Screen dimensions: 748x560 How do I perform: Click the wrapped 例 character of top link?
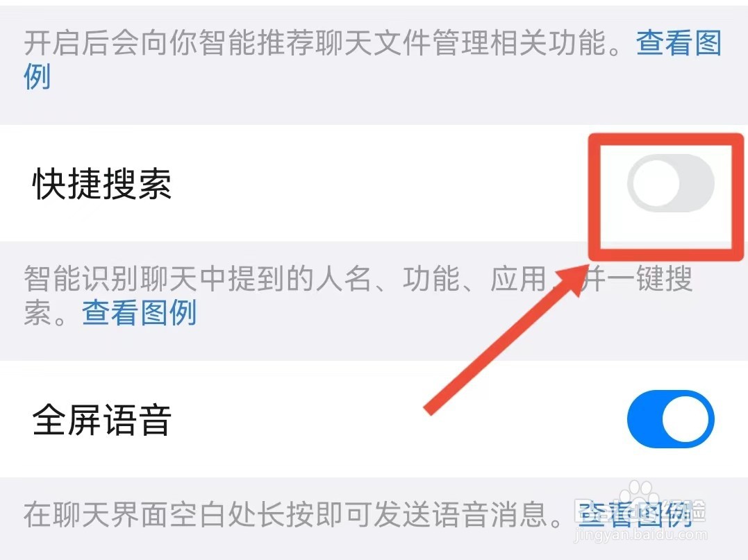[x=38, y=76]
